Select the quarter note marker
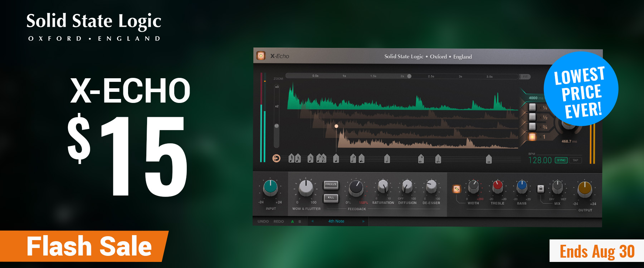Viewport: 644px width, 268px height. point(336,158)
